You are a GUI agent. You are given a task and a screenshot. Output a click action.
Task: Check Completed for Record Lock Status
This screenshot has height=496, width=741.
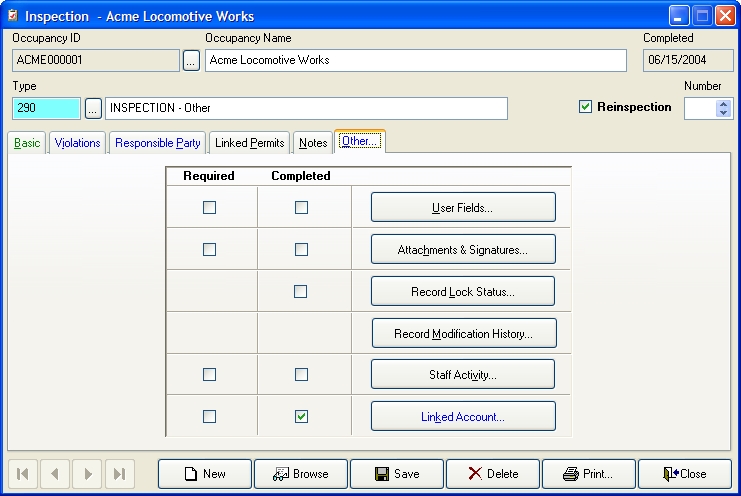point(301,291)
